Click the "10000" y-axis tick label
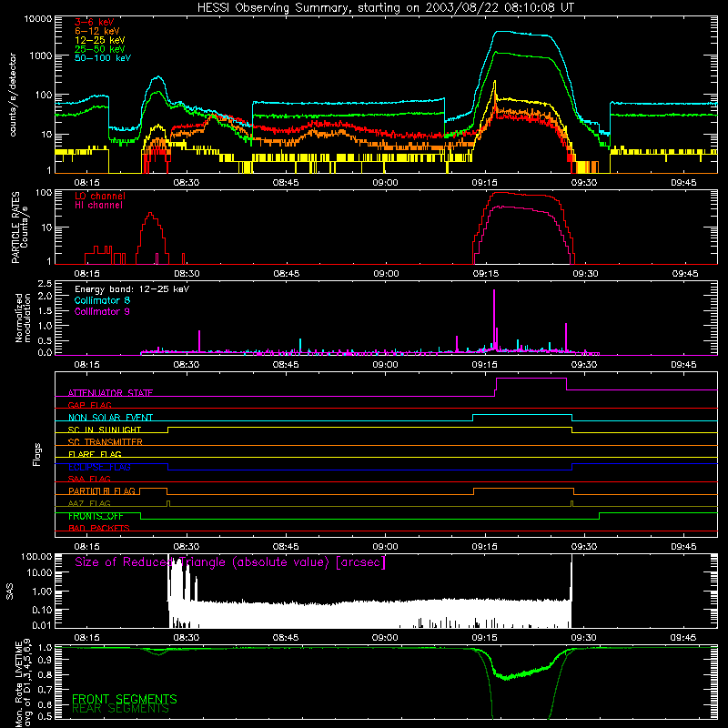Image resolution: width=728 pixels, height=728 pixels. (x=38, y=19)
